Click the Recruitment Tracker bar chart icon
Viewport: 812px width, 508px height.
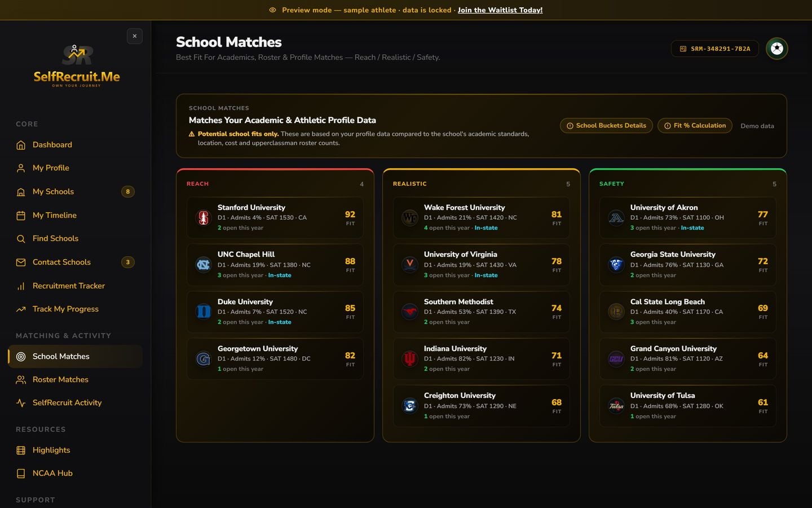21,286
